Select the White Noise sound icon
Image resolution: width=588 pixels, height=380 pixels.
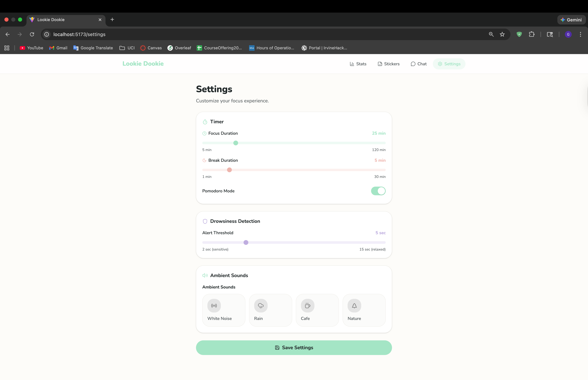tap(214, 305)
